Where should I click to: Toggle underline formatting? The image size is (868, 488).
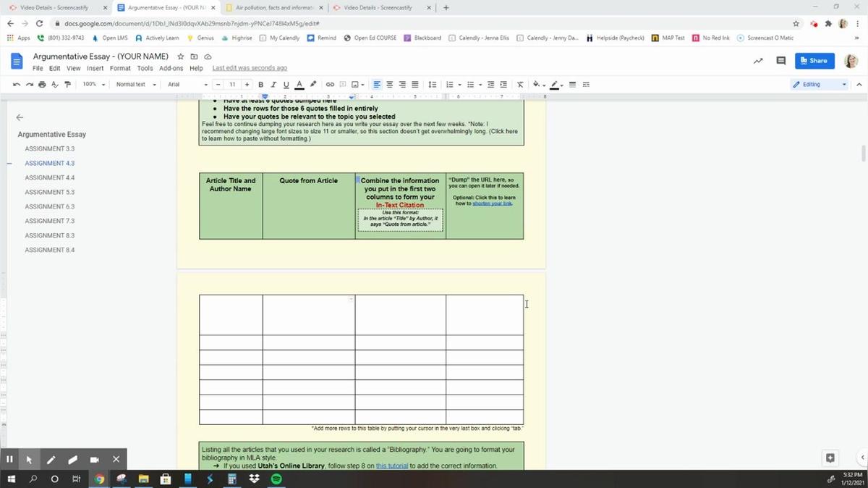click(x=286, y=85)
